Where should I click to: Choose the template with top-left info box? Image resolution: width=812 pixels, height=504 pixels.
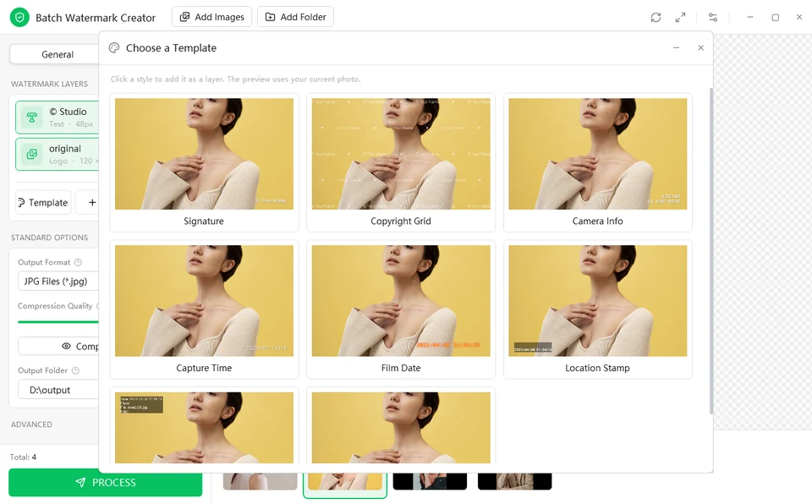pyautogui.click(x=204, y=427)
